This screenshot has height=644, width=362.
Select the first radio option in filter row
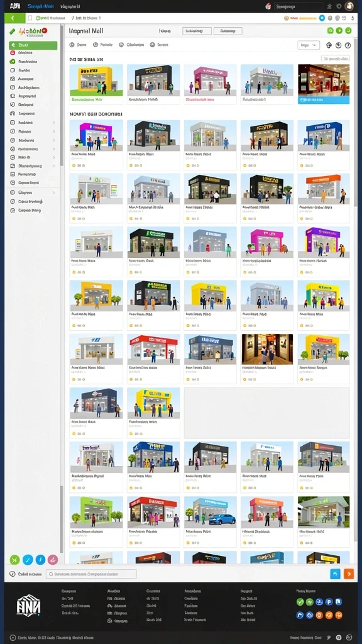72,45
